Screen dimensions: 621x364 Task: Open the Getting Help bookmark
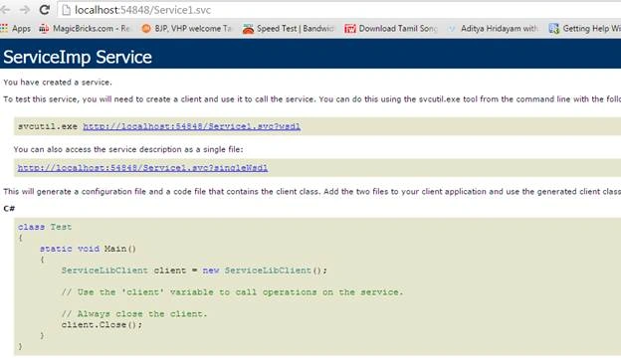(x=592, y=29)
